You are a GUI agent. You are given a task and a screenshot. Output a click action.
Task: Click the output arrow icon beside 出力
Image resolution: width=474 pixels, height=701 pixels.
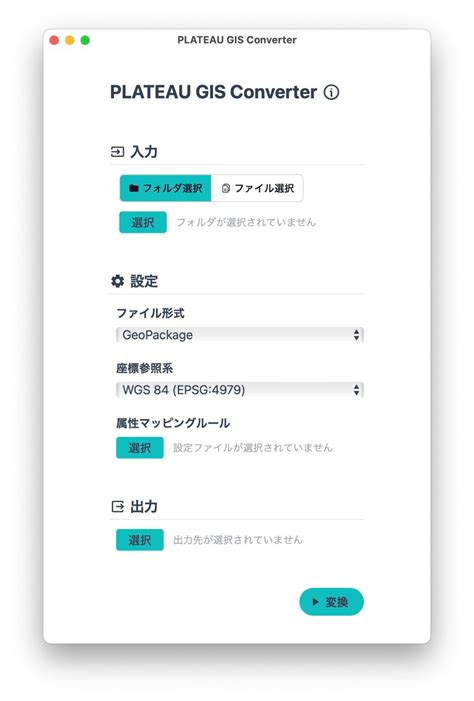tap(117, 507)
